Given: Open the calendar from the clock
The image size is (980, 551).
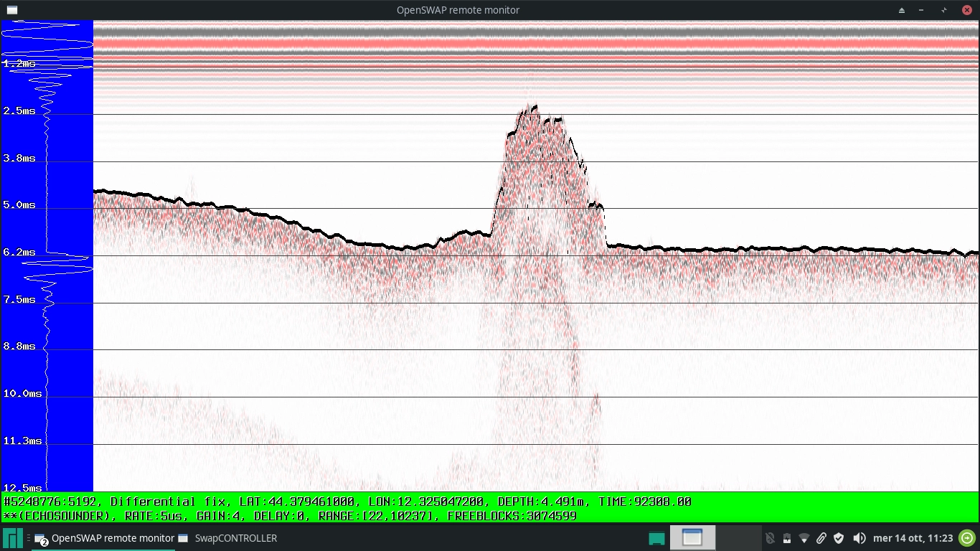Looking at the screenshot, I should [x=913, y=538].
